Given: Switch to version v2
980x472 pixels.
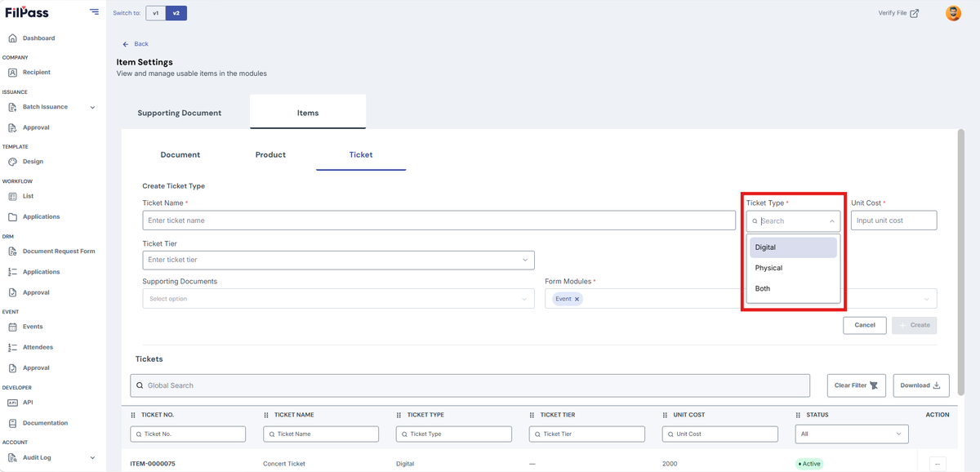Looking at the screenshot, I should point(176,13).
